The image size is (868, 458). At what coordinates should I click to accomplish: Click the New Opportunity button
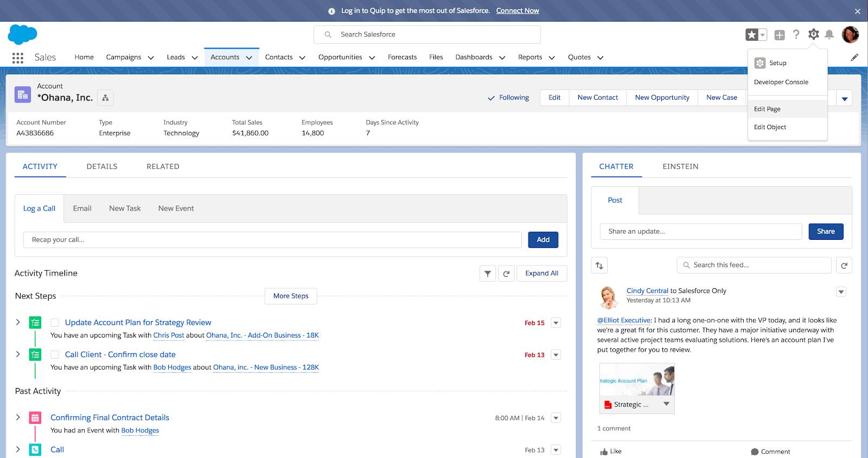(662, 98)
